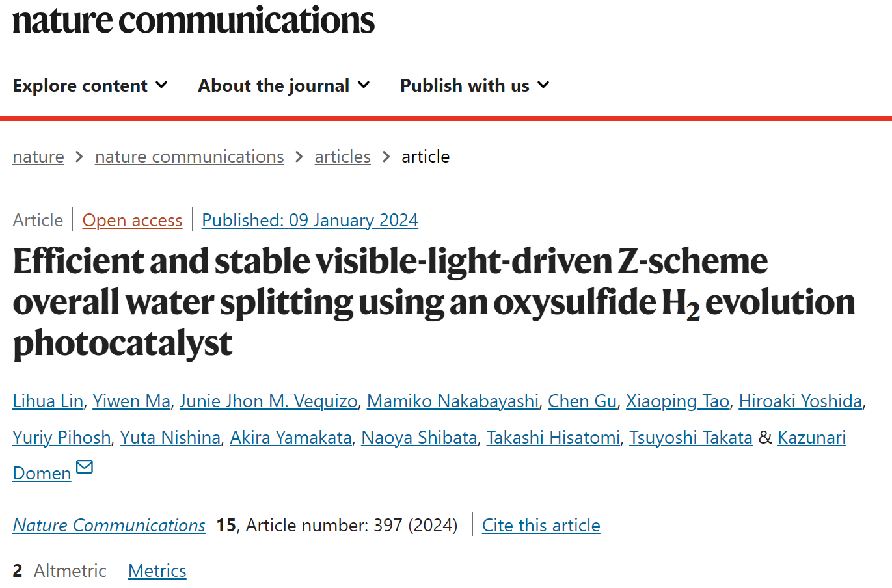Click author Akira Yamakata
This screenshot has width=892, height=588.
click(x=291, y=438)
